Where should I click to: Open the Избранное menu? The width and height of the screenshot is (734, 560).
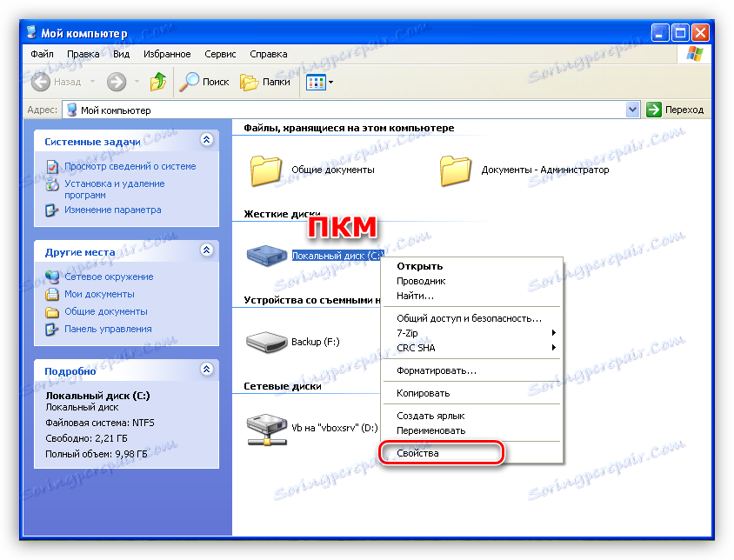point(167,54)
